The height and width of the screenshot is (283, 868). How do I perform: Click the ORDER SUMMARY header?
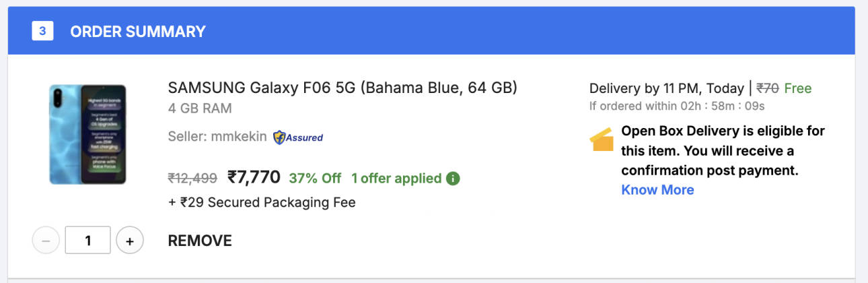[138, 31]
